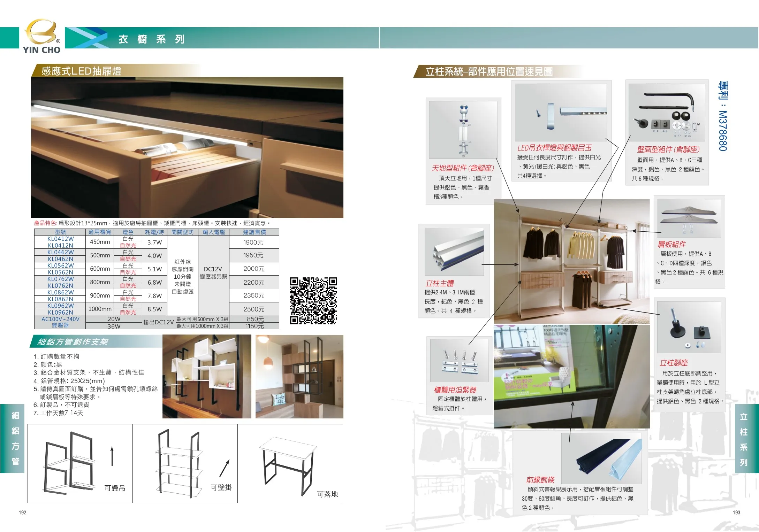Click page number 193
Viewport: 759px width, 532px height.
pyautogui.click(x=736, y=512)
